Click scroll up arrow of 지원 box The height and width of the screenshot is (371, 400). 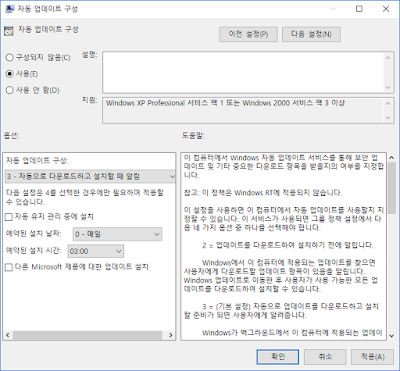[x=388, y=103]
